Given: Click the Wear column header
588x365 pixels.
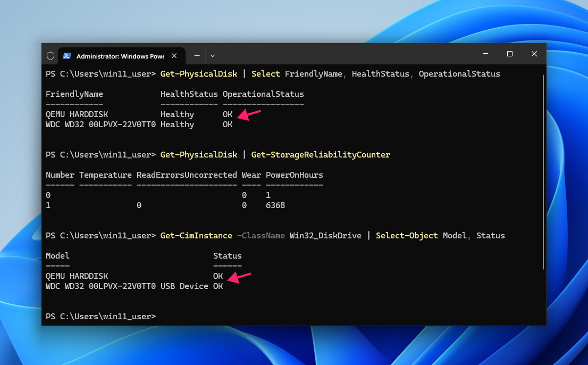Looking at the screenshot, I should 251,175.
